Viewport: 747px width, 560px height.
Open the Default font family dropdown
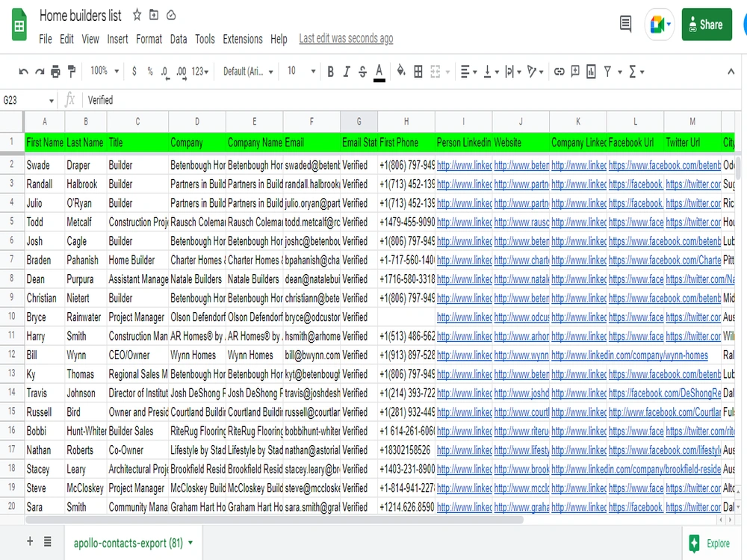point(248,72)
